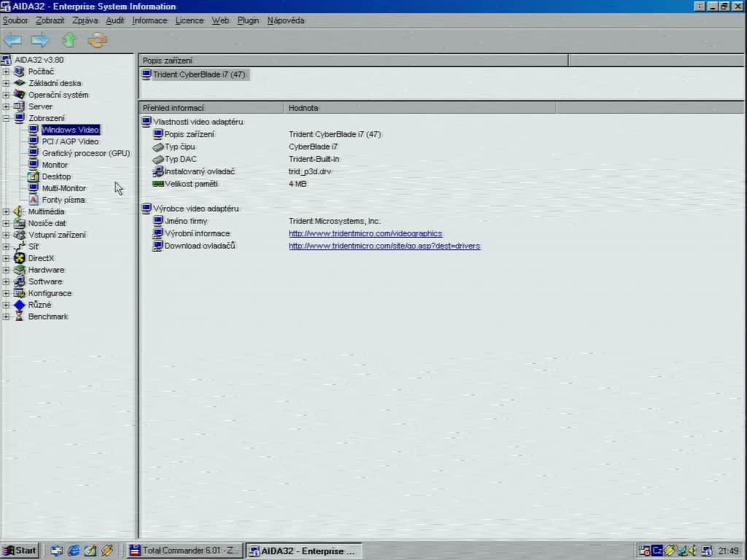Open the Nápověda menu

point(285,20)
